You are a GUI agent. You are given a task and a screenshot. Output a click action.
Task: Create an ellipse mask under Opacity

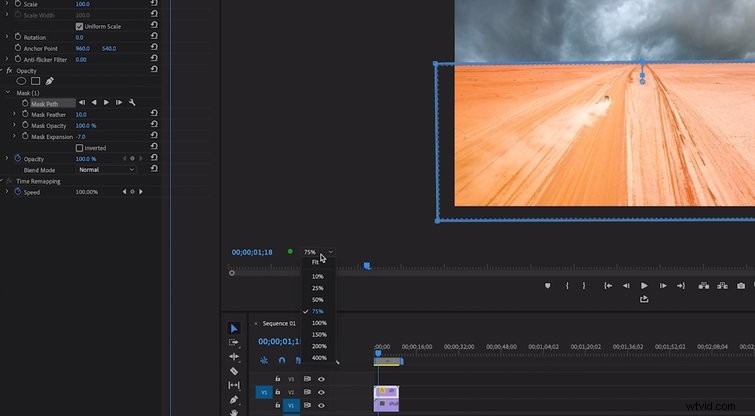click(x=21, y=81)
